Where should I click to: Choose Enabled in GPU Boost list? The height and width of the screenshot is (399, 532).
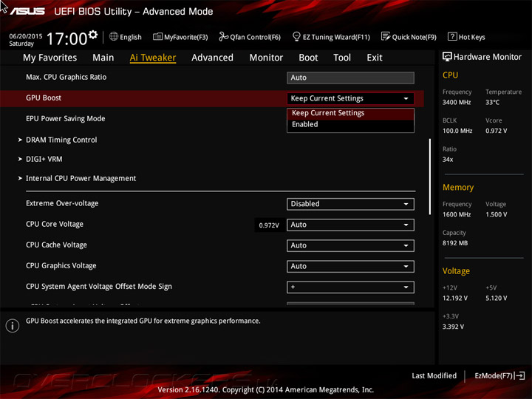[x=350, y=125]
